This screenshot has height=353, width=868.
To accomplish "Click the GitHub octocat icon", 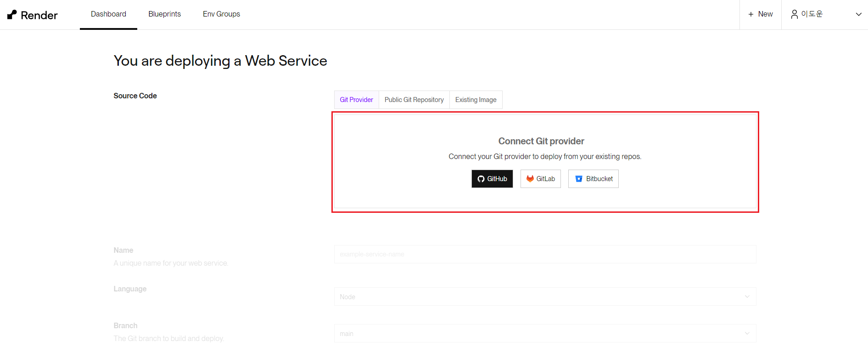I will pos(481,179).
